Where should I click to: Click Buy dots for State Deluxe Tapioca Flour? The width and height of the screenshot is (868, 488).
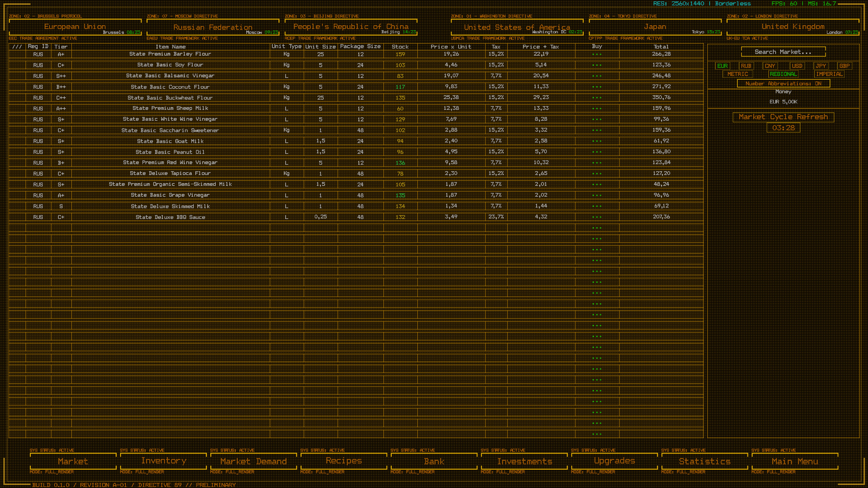point(597,174)
